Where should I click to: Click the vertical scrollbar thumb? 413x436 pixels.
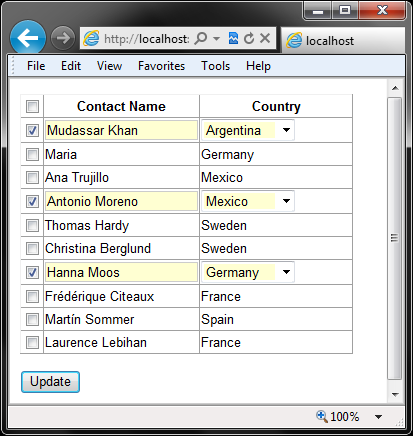395,238
